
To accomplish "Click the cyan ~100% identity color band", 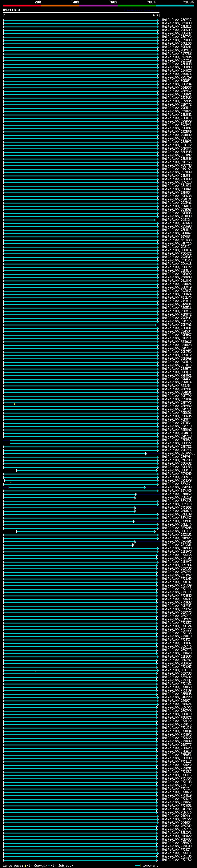I will pyautogui.click(x=175, y=6).
